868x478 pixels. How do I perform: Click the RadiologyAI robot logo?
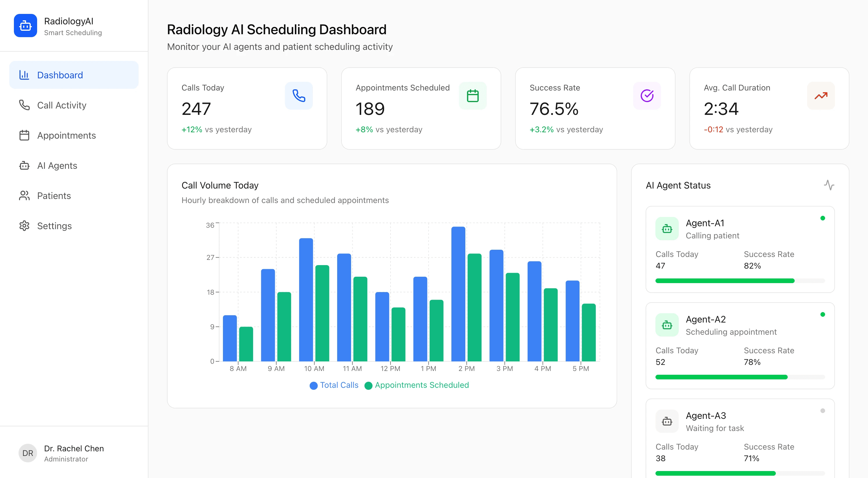25,25
